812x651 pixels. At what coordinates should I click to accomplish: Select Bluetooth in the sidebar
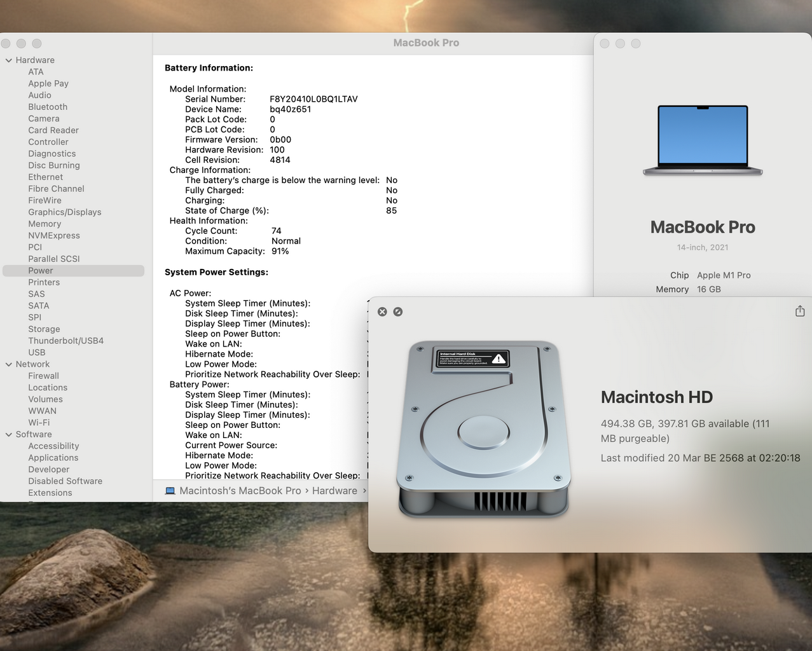[x=48, y=107]
